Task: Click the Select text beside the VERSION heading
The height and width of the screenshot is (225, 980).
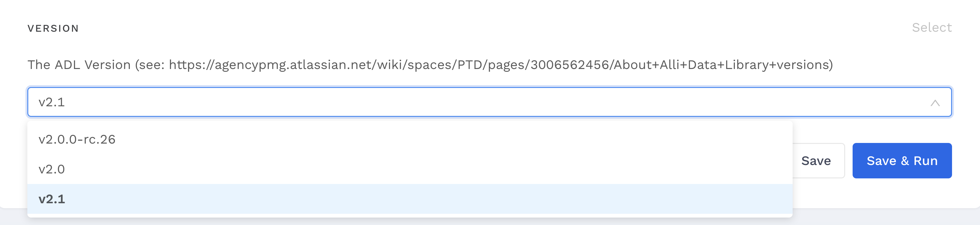Action: pos(932,27)
